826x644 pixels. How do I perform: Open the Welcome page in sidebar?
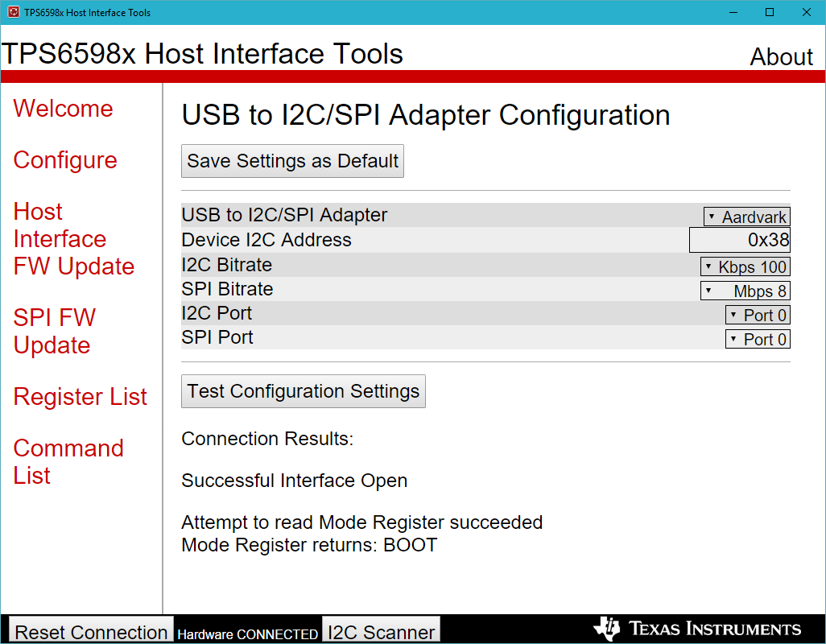64,109
